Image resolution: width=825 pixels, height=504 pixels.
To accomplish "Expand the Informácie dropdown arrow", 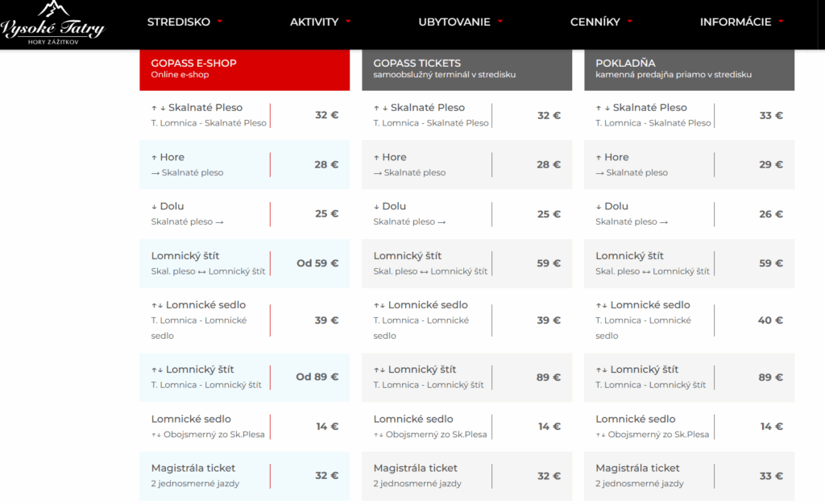I will click(x=781, y=22).
